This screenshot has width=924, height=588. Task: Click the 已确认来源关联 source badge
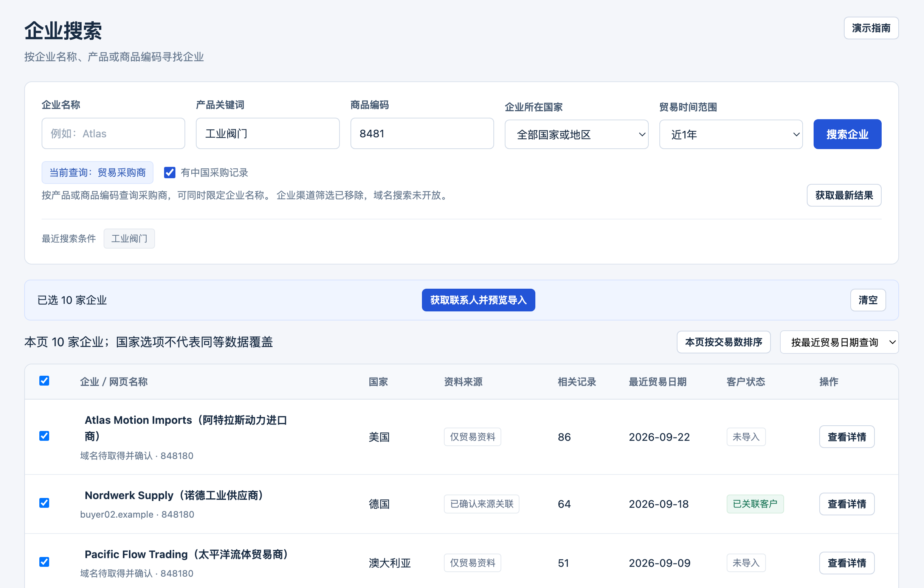coord(482,504)
